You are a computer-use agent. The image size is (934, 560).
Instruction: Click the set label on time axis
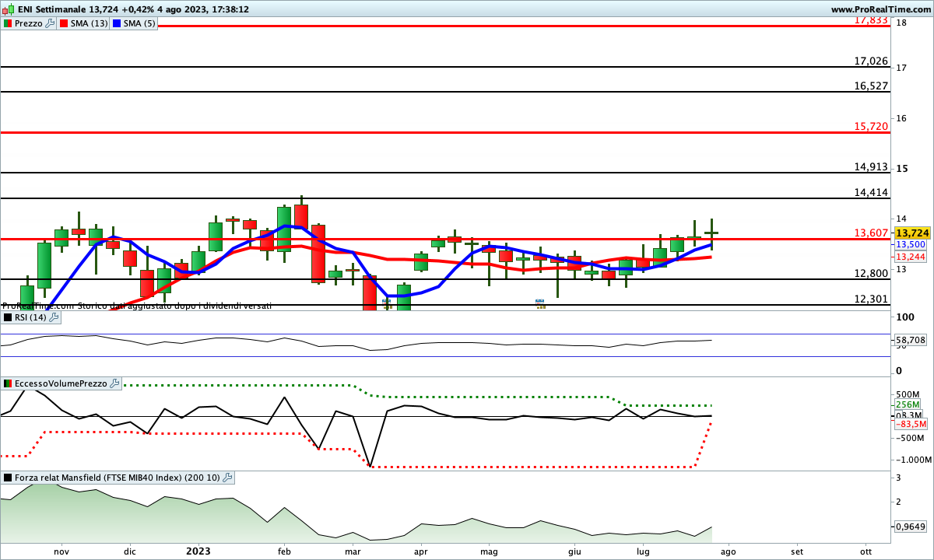pyautogui.click(x=797, y=551)
